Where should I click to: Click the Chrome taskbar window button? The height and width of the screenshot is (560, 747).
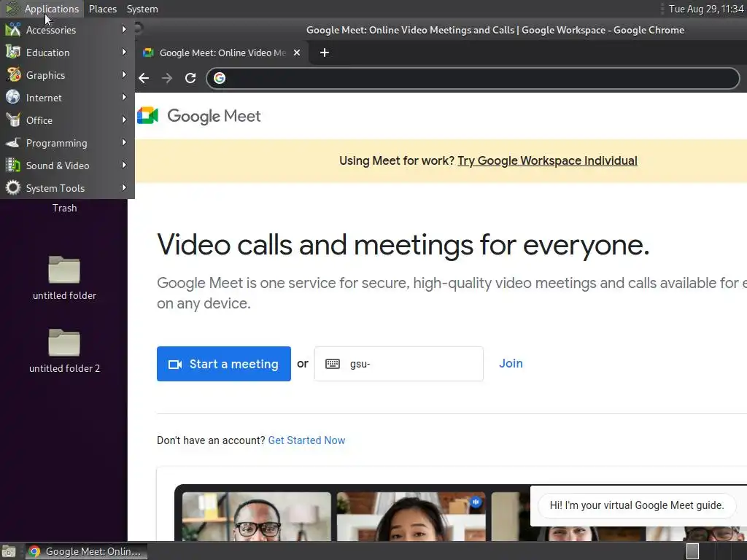[86, 551]
